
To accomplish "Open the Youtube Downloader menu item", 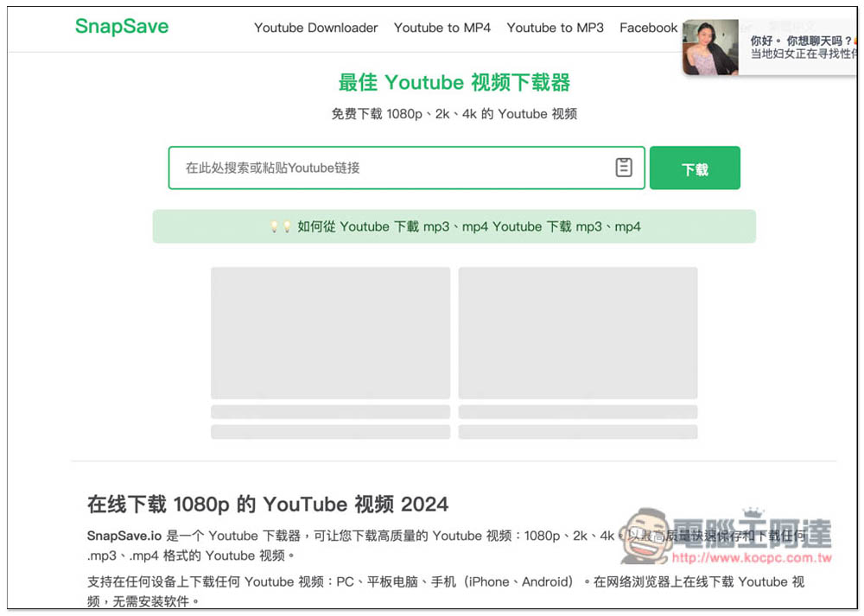I will coord(315,28).
